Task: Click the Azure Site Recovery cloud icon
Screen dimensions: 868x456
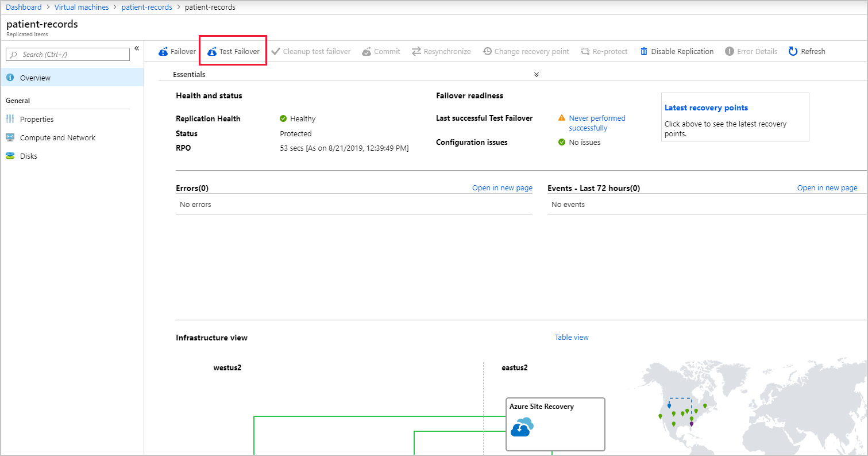Action: [x=522, y=427]
